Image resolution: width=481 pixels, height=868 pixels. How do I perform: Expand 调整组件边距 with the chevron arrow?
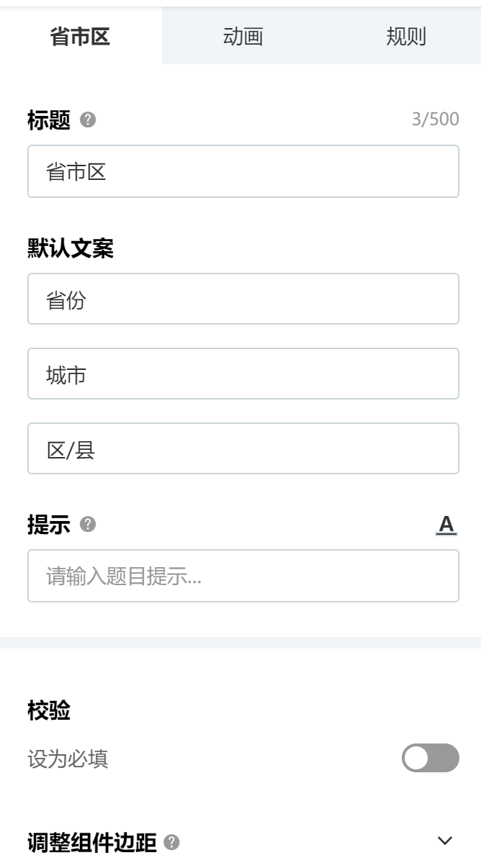pyautogui.click(x=446, y=841)
